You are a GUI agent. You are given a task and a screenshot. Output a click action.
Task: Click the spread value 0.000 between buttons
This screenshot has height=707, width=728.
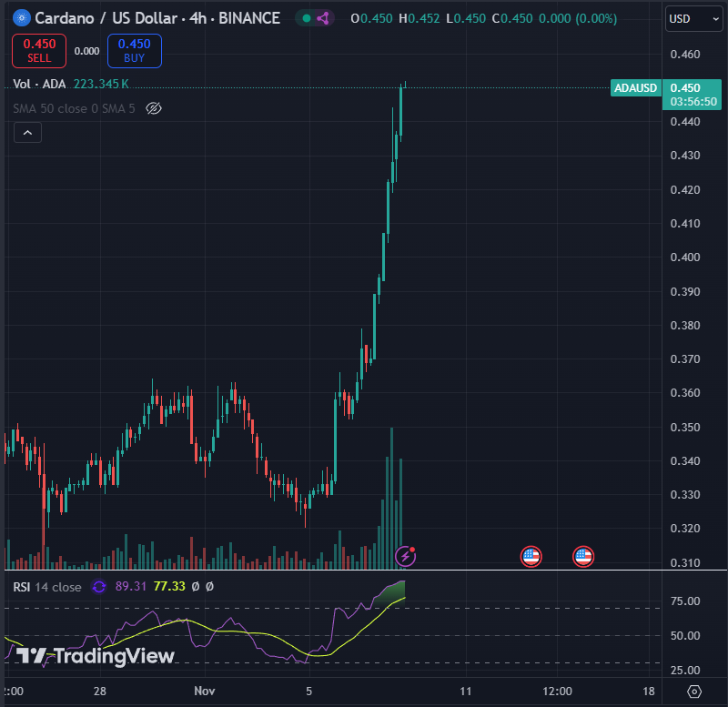point(86,51)
